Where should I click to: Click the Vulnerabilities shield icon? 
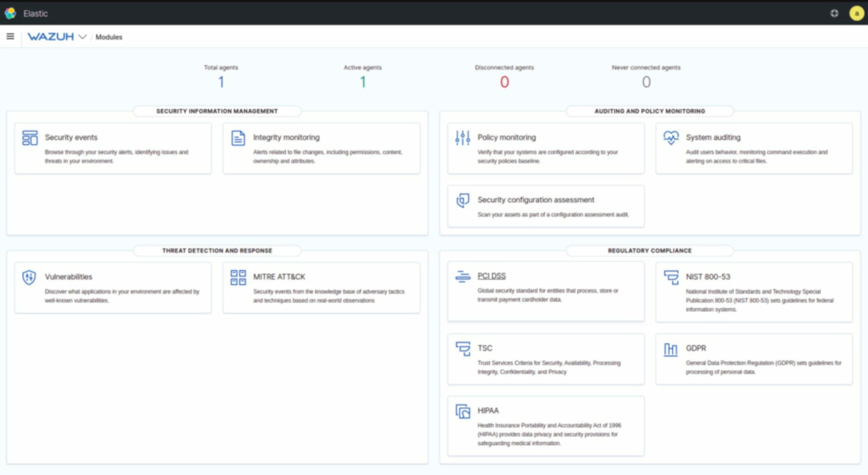tap(29, 277)
